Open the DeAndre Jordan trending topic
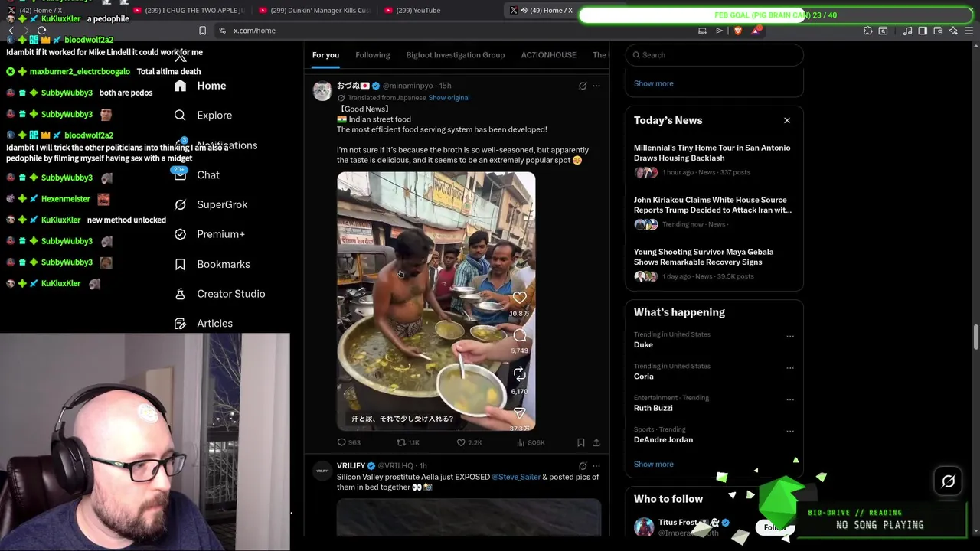 tap(663, 440)
